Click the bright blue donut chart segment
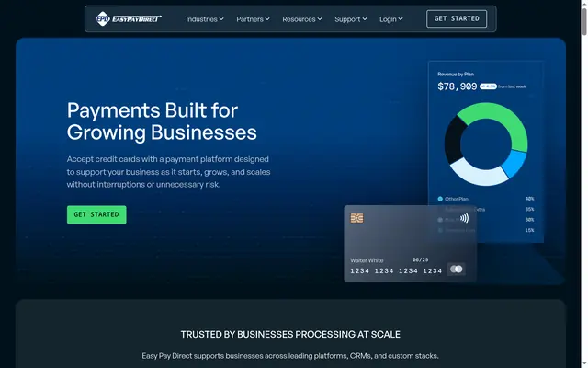This screenshot has height=368, width=588. click(x=514, y=164)
